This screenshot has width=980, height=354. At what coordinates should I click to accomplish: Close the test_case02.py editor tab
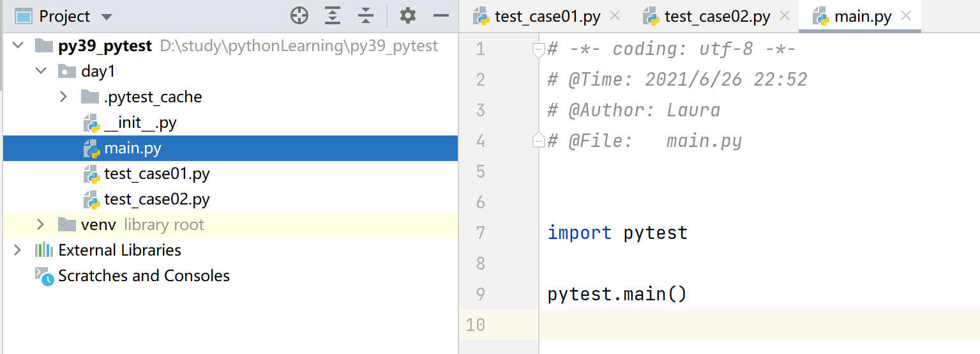(x=785, y=16)
